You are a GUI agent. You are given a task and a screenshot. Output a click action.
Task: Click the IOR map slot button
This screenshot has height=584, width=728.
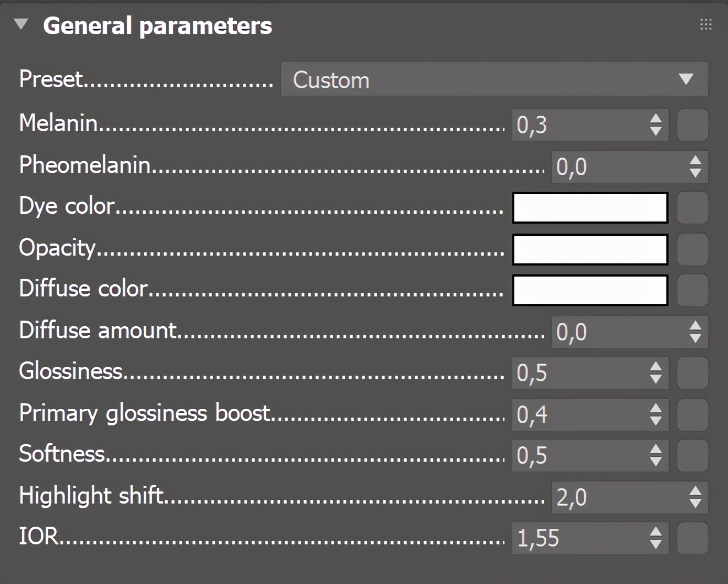click(x=692, y=538)
